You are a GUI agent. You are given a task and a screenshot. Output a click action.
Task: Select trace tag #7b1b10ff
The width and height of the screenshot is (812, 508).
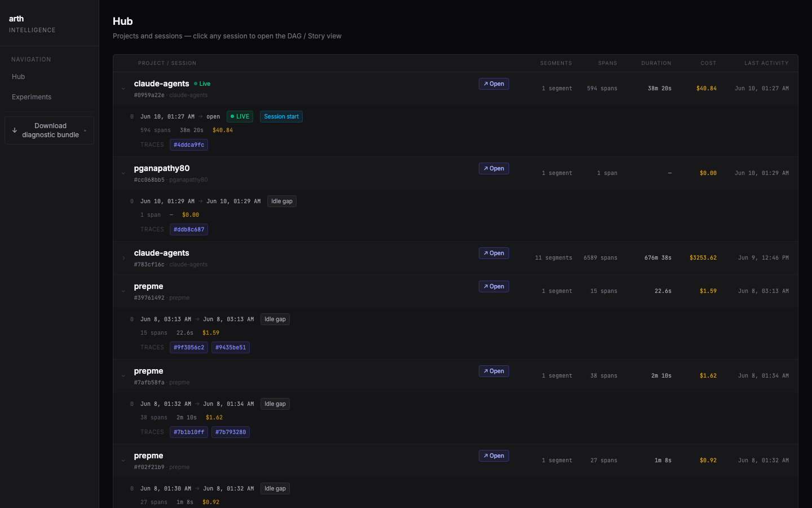coord(189,432)
